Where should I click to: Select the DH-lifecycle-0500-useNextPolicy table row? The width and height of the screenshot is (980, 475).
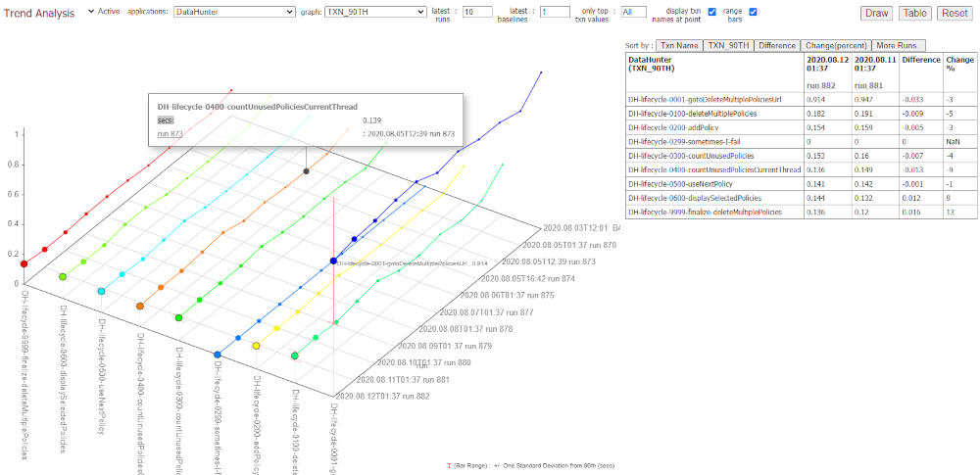click(x=801, y=184)
